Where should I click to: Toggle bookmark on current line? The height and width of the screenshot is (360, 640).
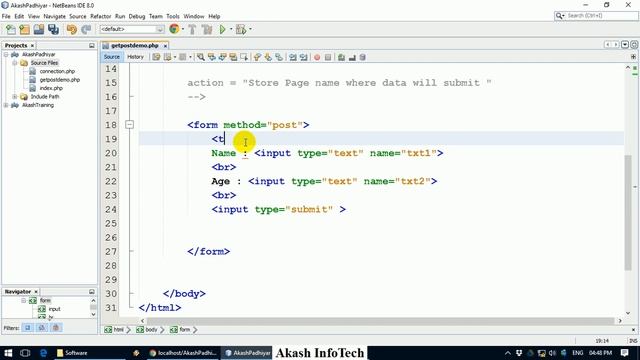pyautogui.click(x=279, y=57)
